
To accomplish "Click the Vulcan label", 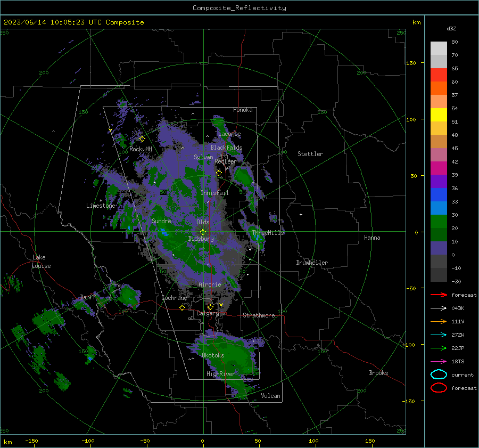I will [x=271, y=396].
